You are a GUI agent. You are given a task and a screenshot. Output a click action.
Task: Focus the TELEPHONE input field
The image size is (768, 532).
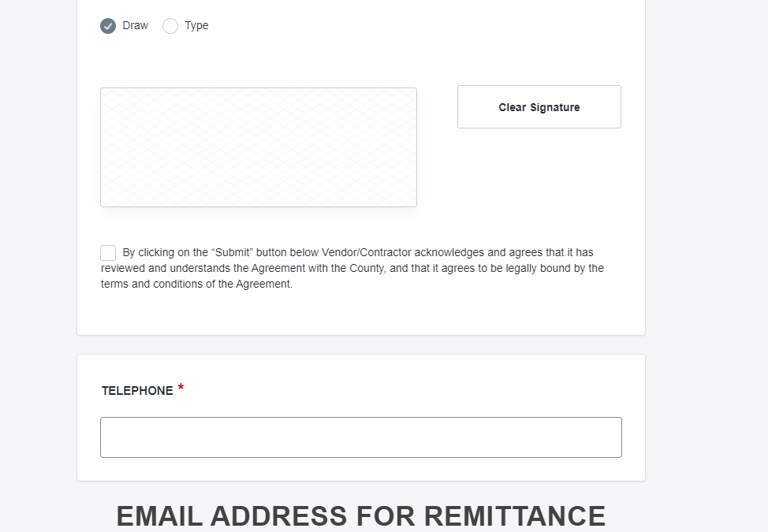(x=361, y=437)
